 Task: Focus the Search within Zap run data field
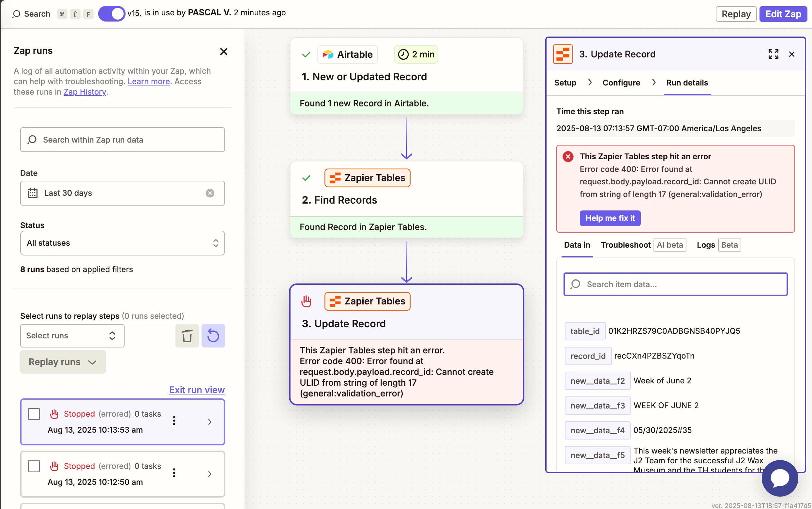pyautogui.click(x=122, y=140)
